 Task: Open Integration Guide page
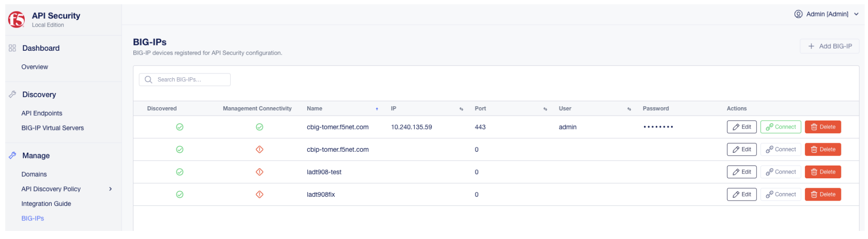click(46, 204)
